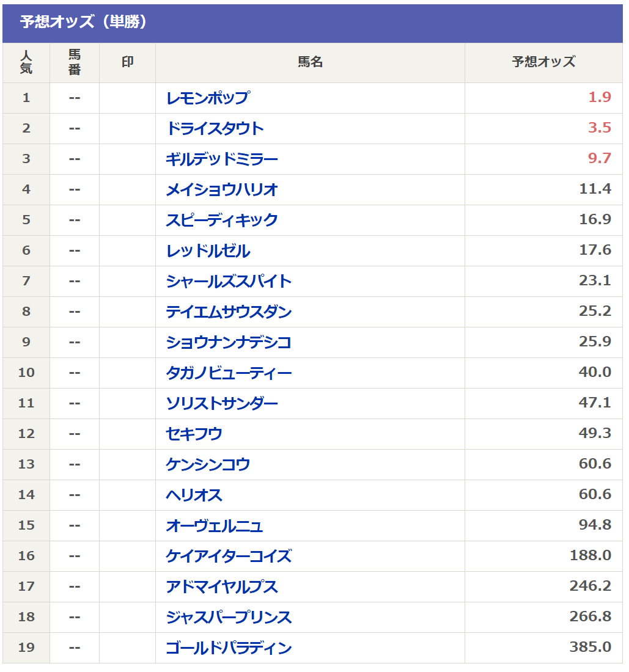This screenshot has height=672, width=629.
Task: Click popularity rank 19 cell
Action: click(26, 648)
